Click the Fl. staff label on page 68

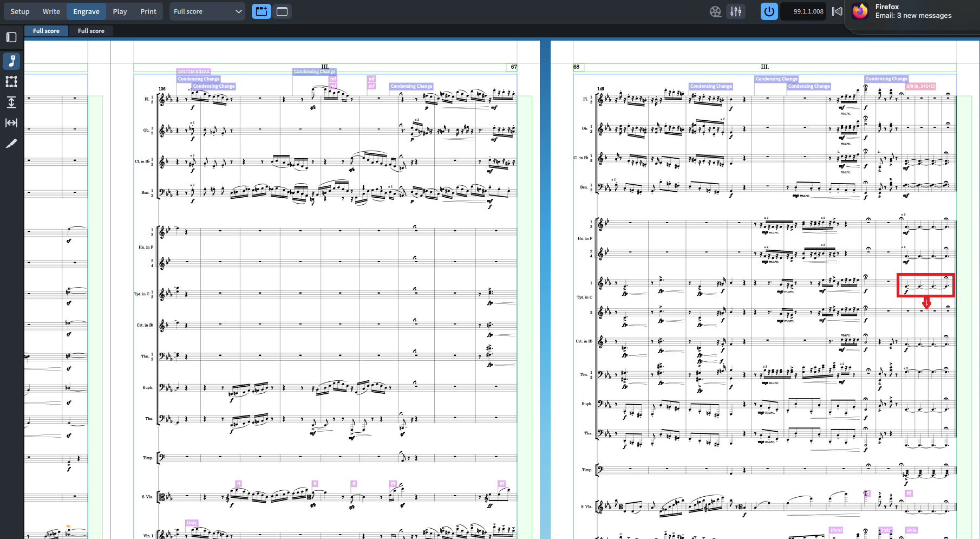click(x=585, y=99)
